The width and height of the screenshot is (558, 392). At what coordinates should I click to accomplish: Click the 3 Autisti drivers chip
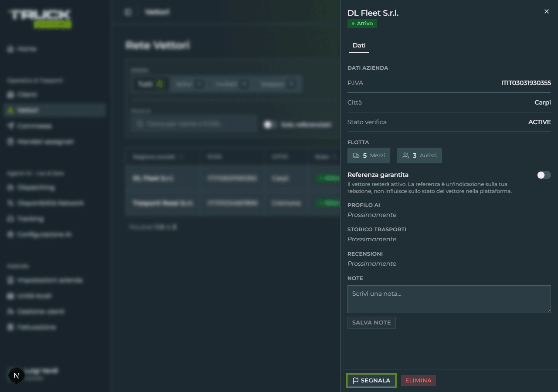(x=419, y=155)
